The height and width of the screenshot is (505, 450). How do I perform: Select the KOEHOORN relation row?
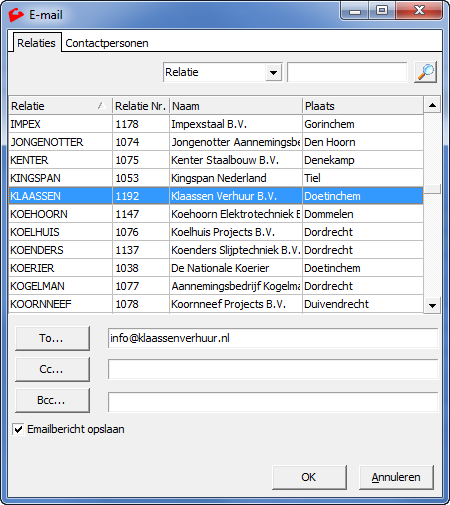(x=216, y=214)
